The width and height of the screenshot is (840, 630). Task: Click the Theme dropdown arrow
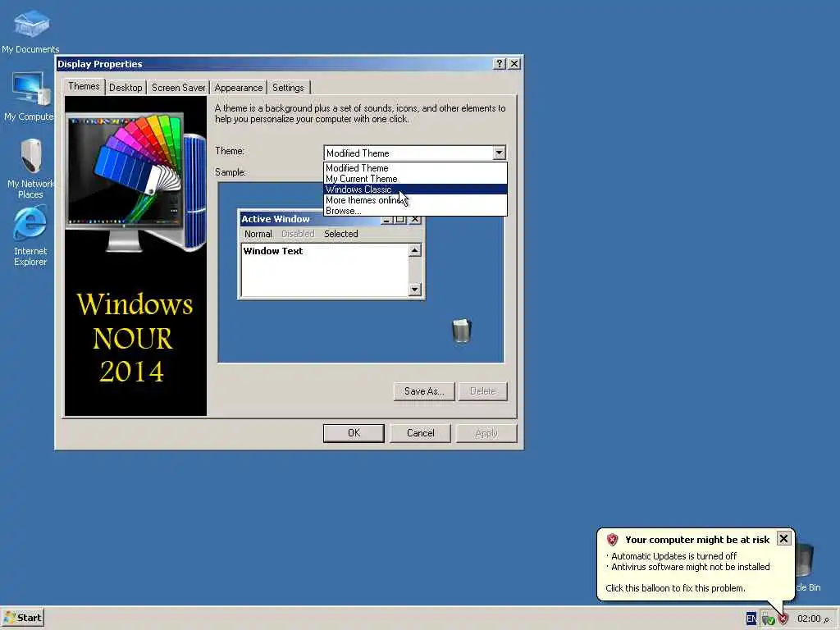pos(499,153)
